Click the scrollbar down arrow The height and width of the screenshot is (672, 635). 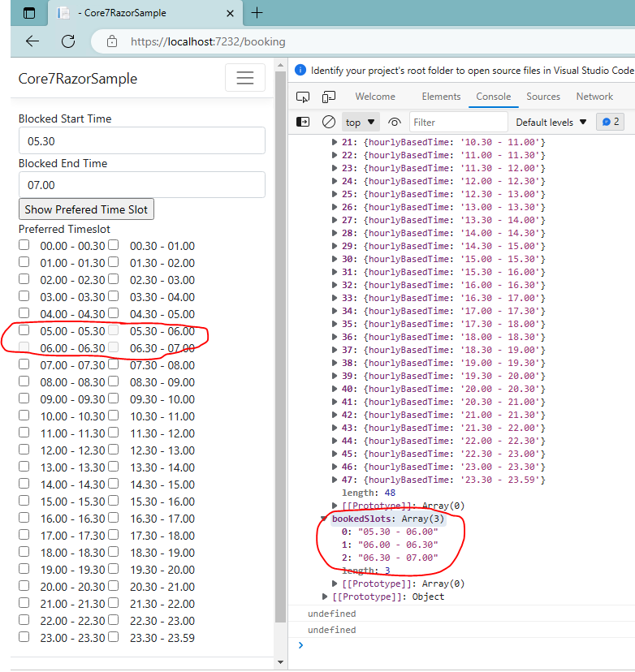(x=280, y=662)
